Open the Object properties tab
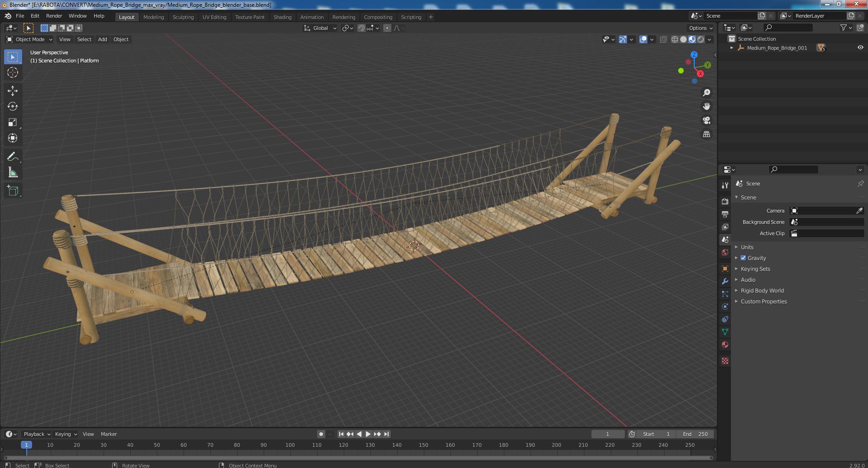The image size is (868, 468). (x=725, y=269)
